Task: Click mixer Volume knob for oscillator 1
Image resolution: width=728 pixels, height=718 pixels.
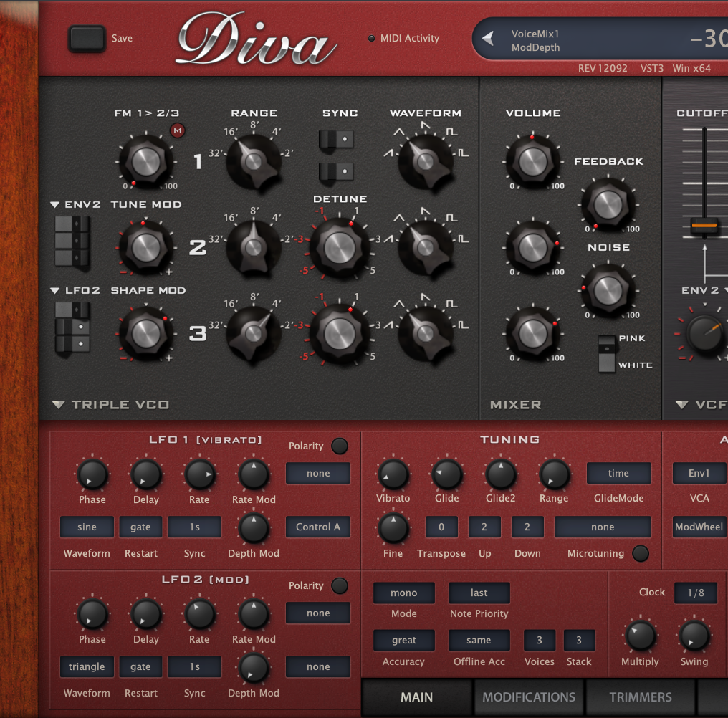Action: click(533, 162)
